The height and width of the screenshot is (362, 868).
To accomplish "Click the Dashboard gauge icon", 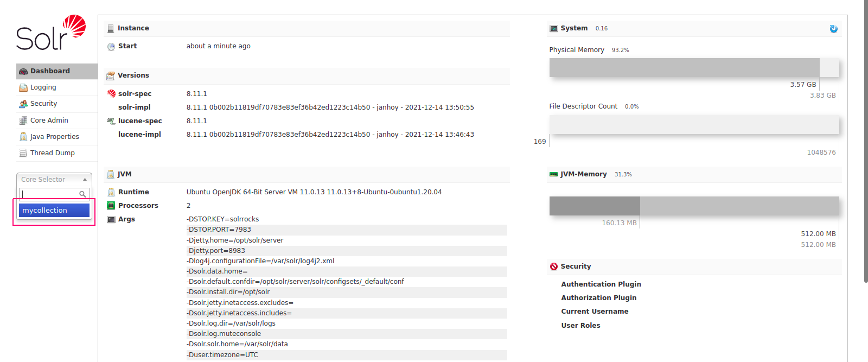I will [23, 71].
